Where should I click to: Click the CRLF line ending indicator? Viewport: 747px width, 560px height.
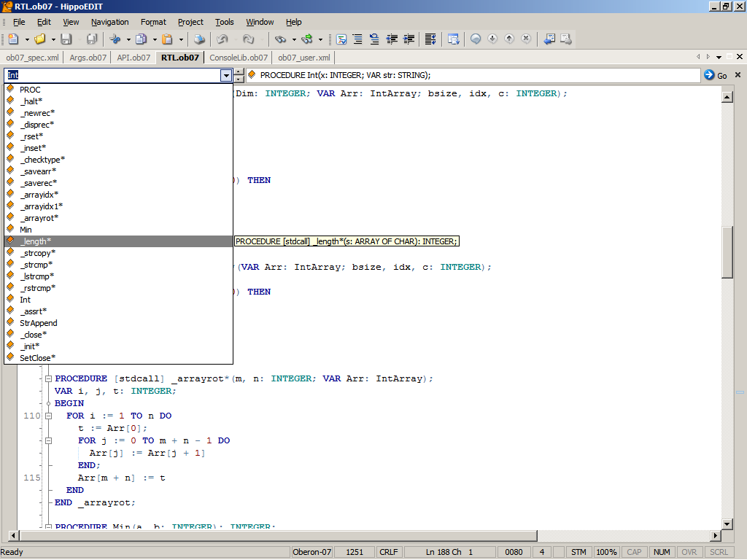pyautogui.click(x=389, y=552)
